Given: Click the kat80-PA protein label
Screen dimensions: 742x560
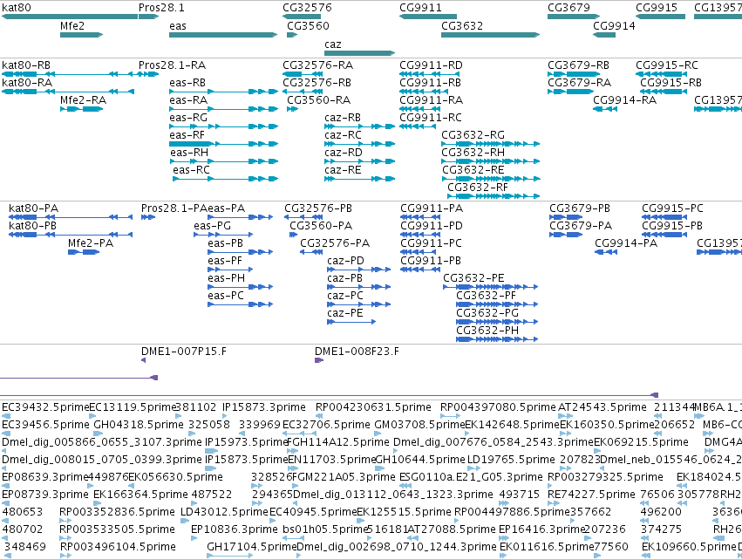Looking at the screenshot, I should [34, 208].
